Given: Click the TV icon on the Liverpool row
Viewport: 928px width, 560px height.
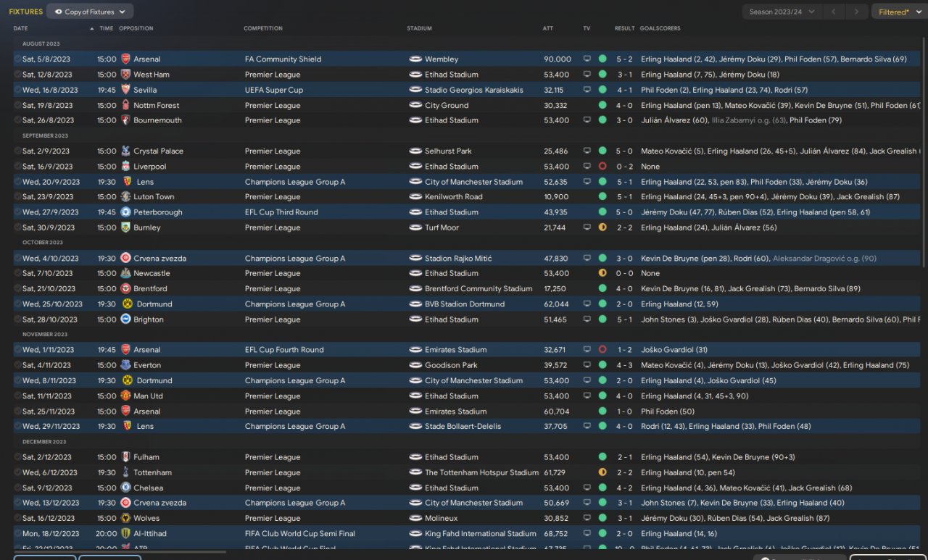Looking at the screenshot, I should (x=587, y=167).
